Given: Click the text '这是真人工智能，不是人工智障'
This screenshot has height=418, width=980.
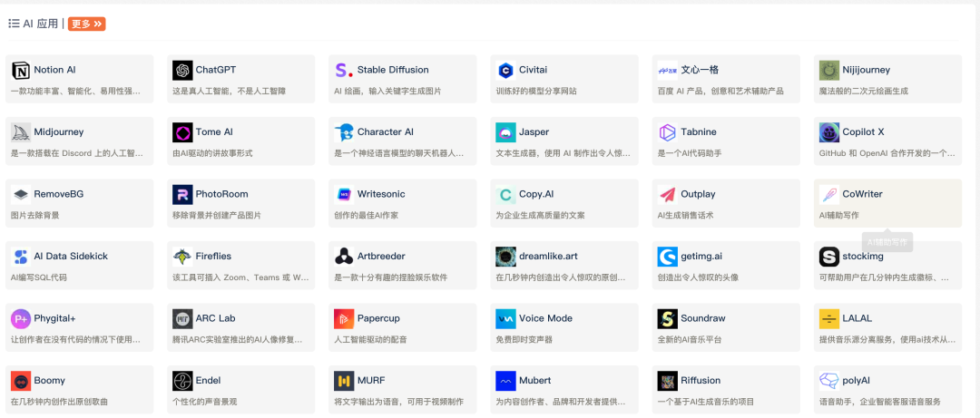Looking at the screenshot, I should [230, 92].
